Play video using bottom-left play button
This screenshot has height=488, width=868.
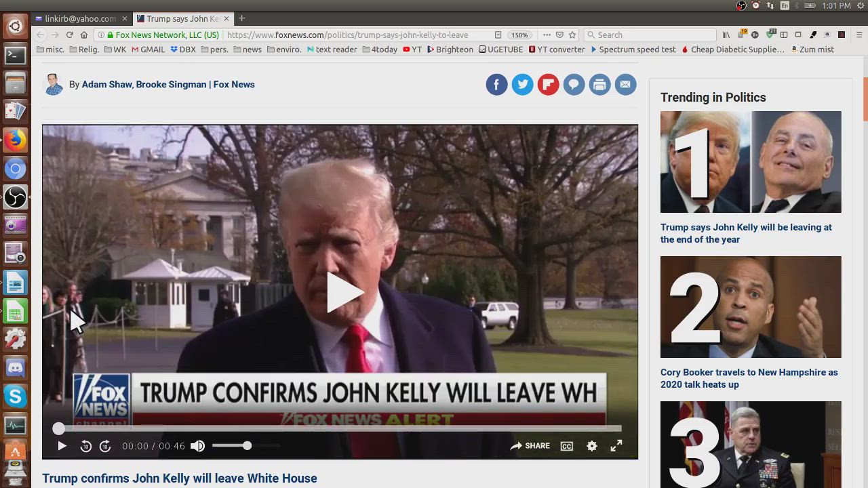[62, 446]
